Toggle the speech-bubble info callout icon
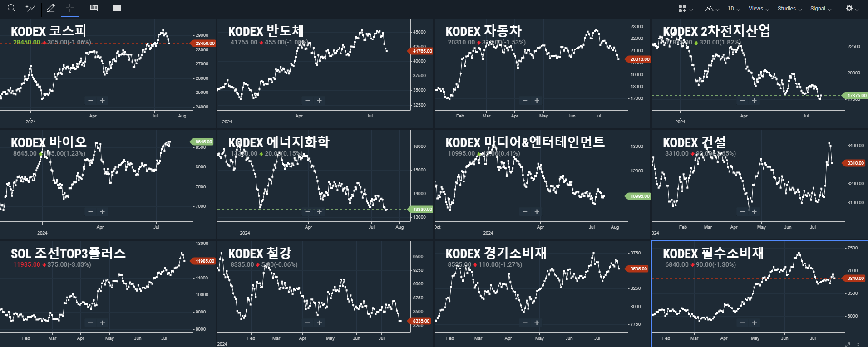Screen dimensions: 868x347 [94, 8]
